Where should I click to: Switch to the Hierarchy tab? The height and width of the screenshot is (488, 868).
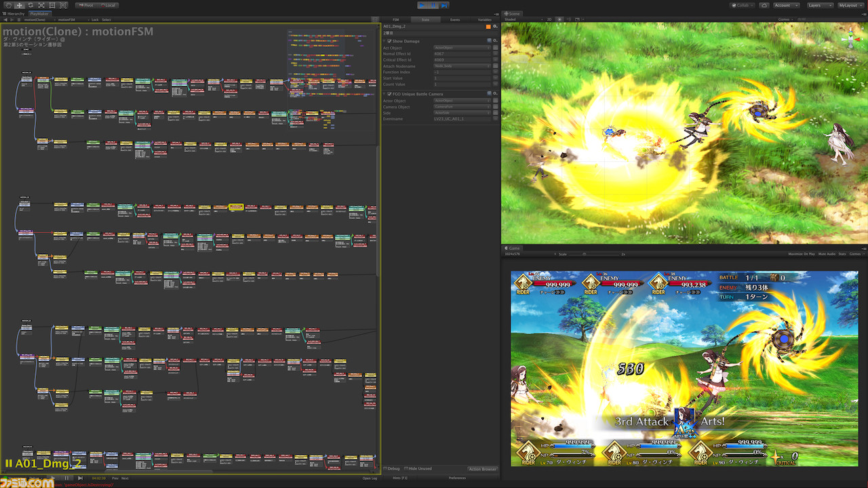point(14,14)
